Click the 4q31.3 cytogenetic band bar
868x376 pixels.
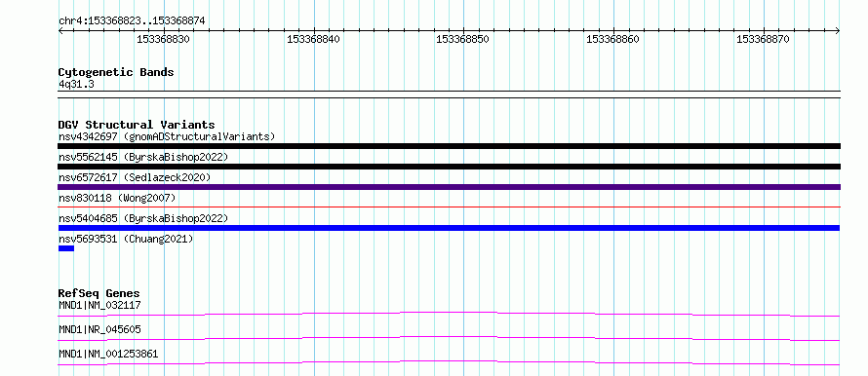[x=449, y=94]
